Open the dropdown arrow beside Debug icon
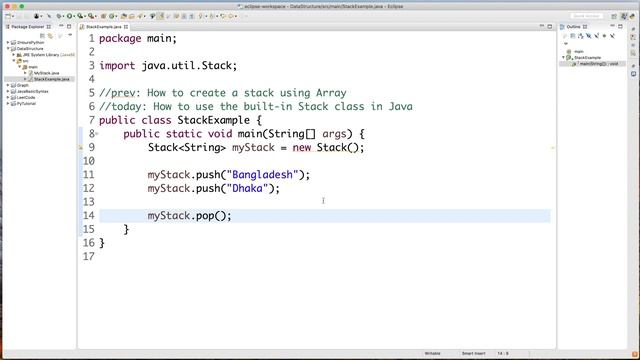The image size is (640, 360). pyautogui.click(x=63, y=16)
